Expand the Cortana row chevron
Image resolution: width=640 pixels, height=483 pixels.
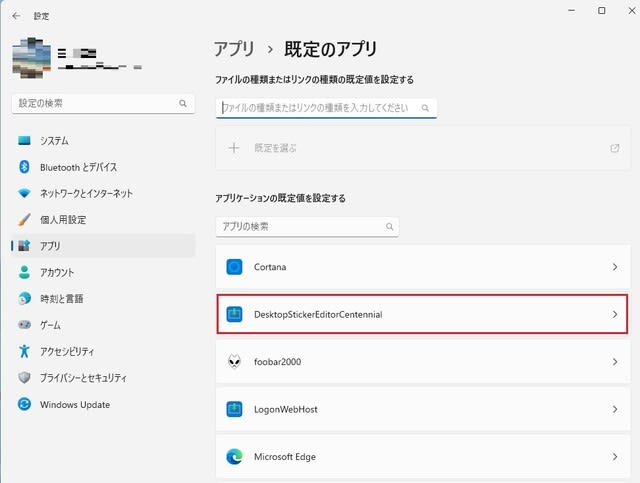(x=615, y=267)
